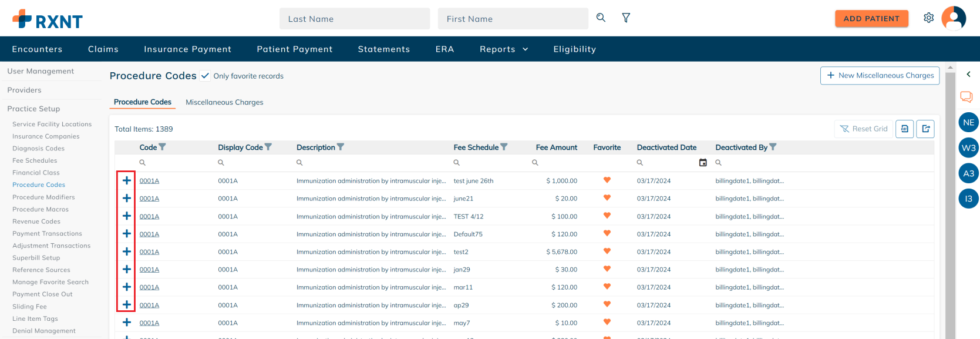Expand the Reports menu dropdown
The width and height of the screenshot is (980, 339).
click(x=504, y=49)
